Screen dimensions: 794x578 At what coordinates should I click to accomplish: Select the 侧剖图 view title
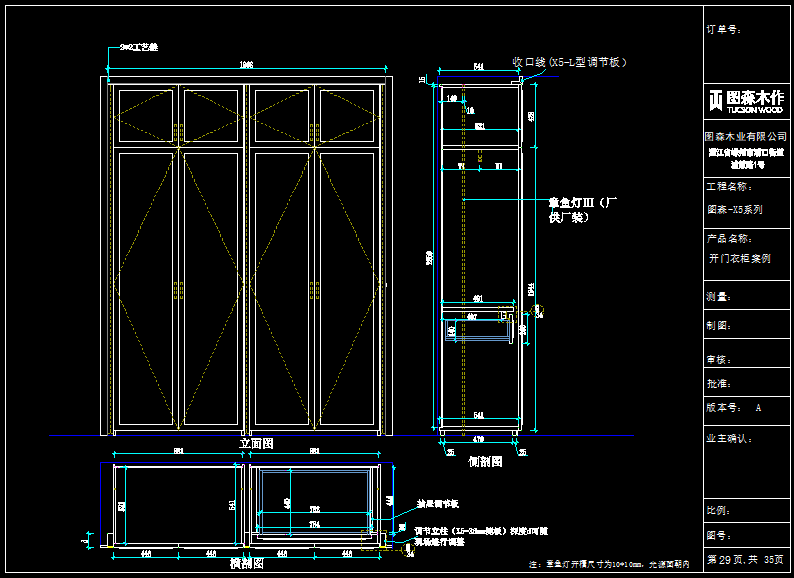pyautogui.click(x=483, y=462)
